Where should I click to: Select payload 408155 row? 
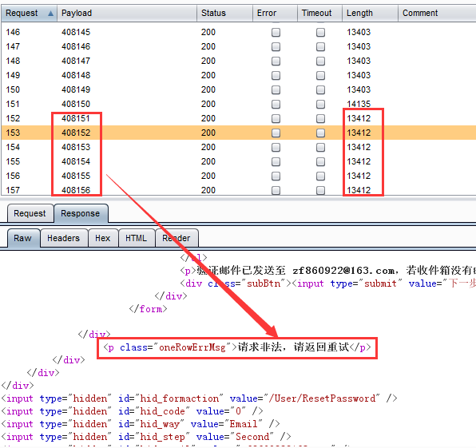pyautogui.click(x=239, y=176)
